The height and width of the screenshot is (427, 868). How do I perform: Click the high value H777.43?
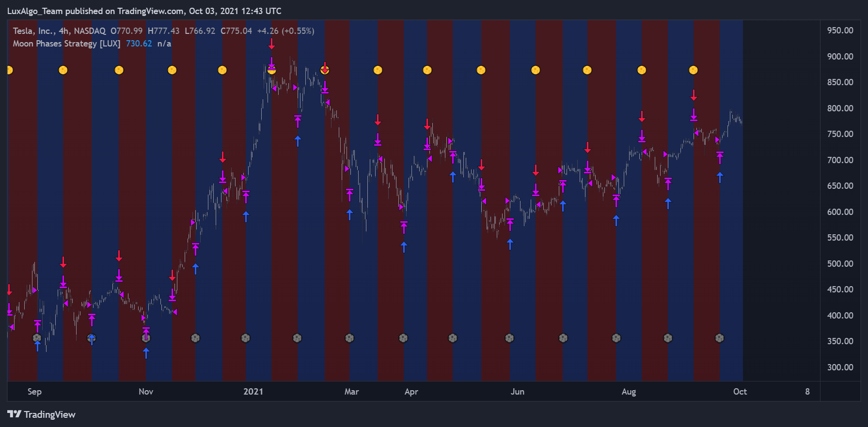point(163,31)
